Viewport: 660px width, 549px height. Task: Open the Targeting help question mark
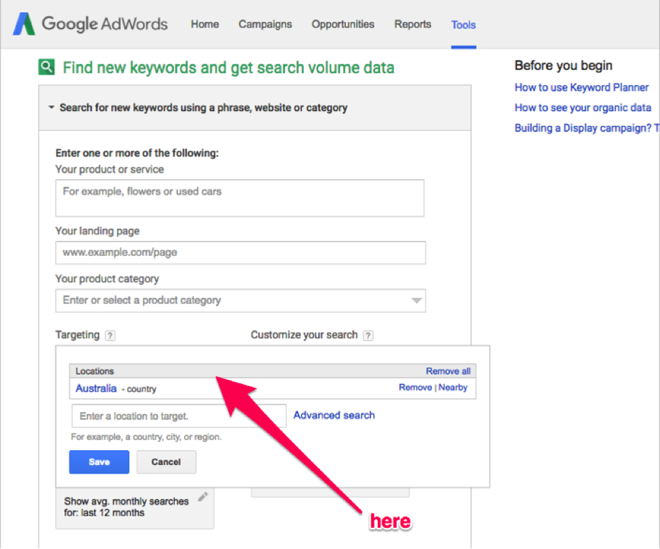pyautogui.click(x=110, y=336)
